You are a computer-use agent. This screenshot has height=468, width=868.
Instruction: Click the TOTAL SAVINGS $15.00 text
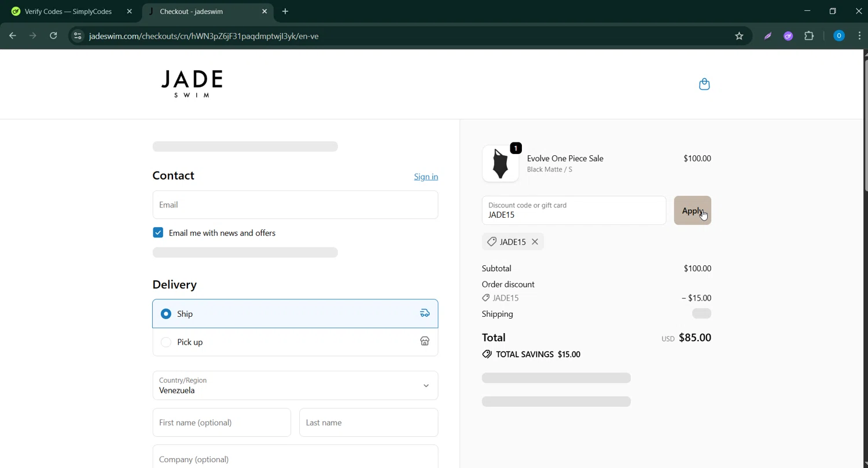tap(538, 354)
